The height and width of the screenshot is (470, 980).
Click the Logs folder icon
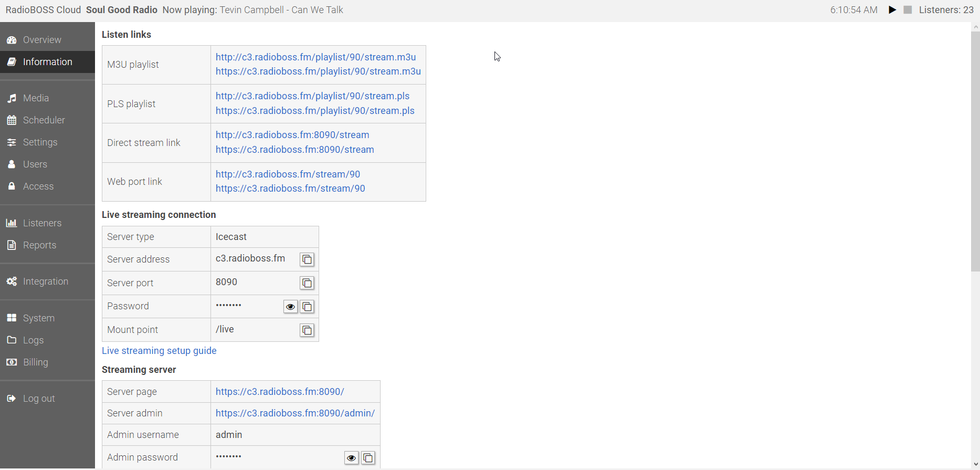pyautogui.click(x=12, y=340)
